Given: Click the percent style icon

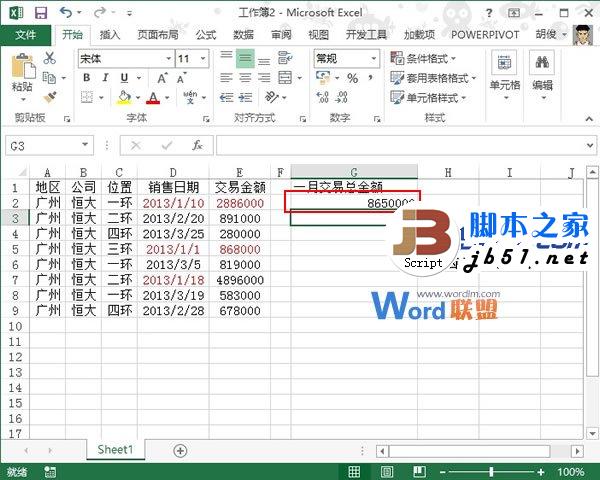Looking at the screenshot, I should 343,78.
